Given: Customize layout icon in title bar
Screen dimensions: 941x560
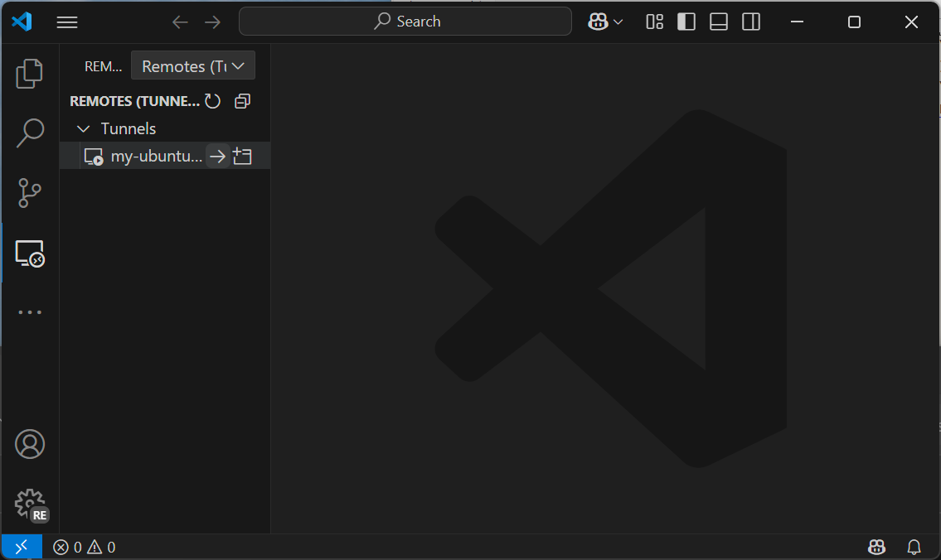Looking at the screenshot, I should tap(655, 22).
